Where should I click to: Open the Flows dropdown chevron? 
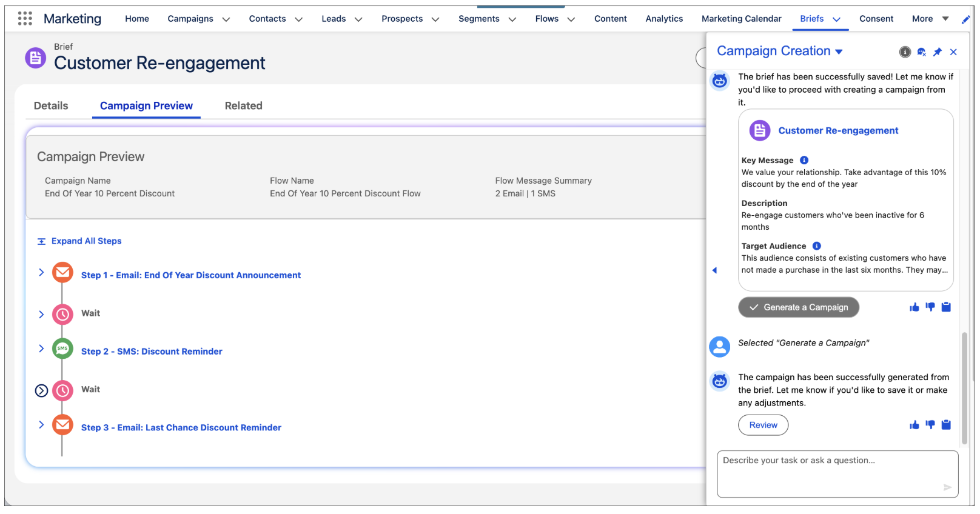tap(571, 19)
